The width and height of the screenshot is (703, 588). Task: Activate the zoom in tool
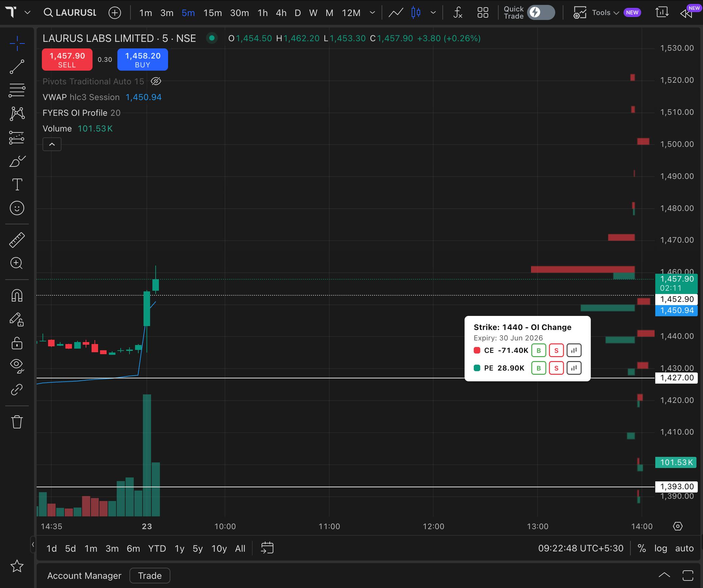click(17, 263)
